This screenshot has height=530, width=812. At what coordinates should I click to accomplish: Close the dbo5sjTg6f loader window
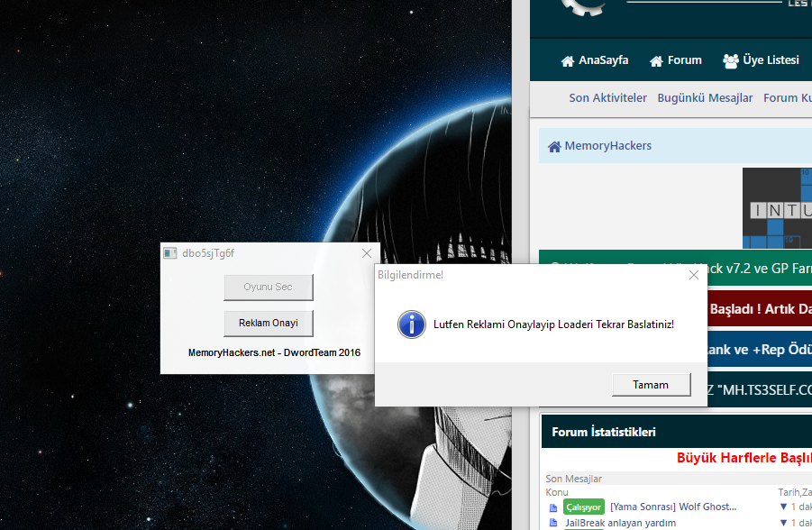367,253
